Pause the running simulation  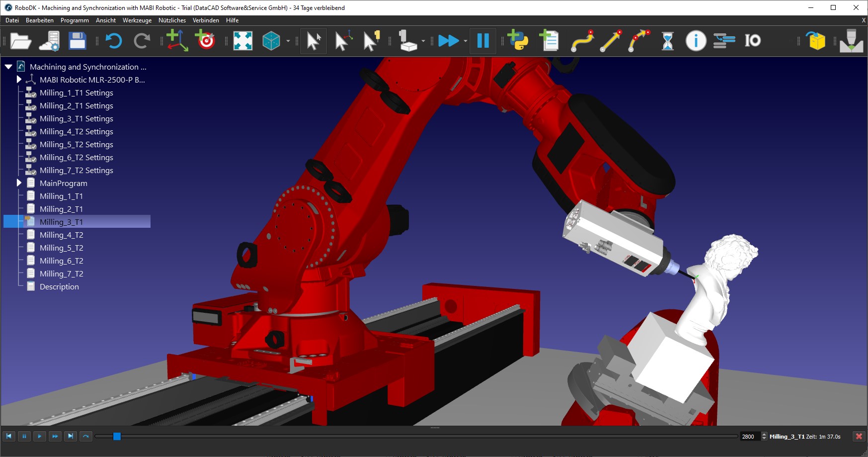(482, 41)
